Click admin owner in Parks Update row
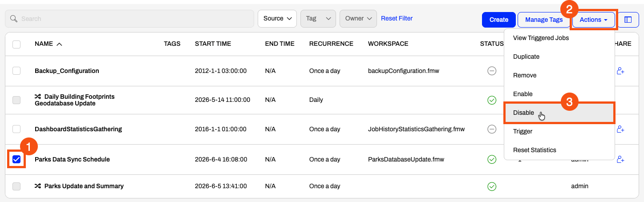 (579, 186)
